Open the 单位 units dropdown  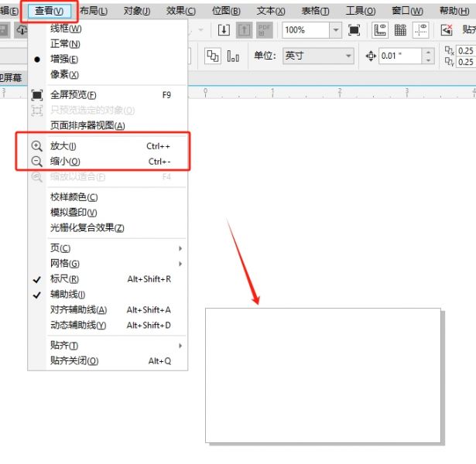tap(318, 56)
